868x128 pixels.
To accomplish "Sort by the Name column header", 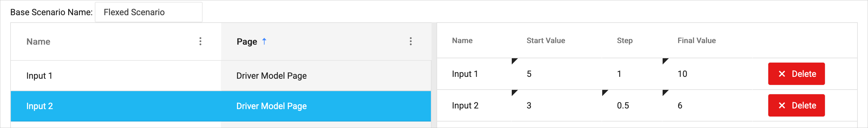I will pos(38,42).
